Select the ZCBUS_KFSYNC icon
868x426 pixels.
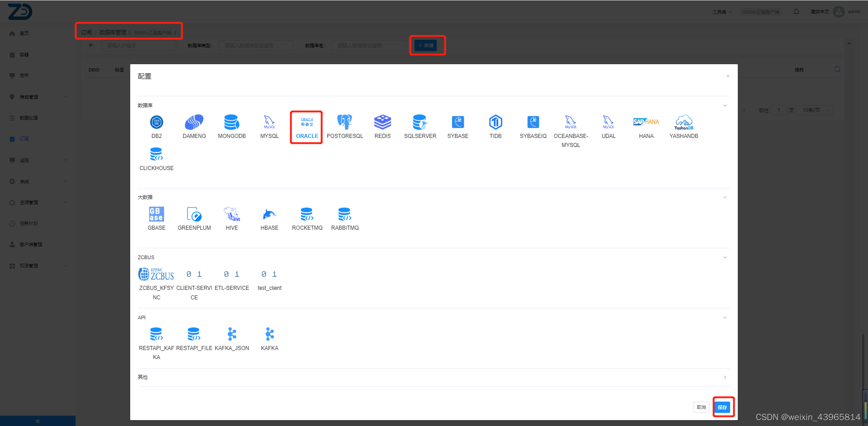coord(156,274)
